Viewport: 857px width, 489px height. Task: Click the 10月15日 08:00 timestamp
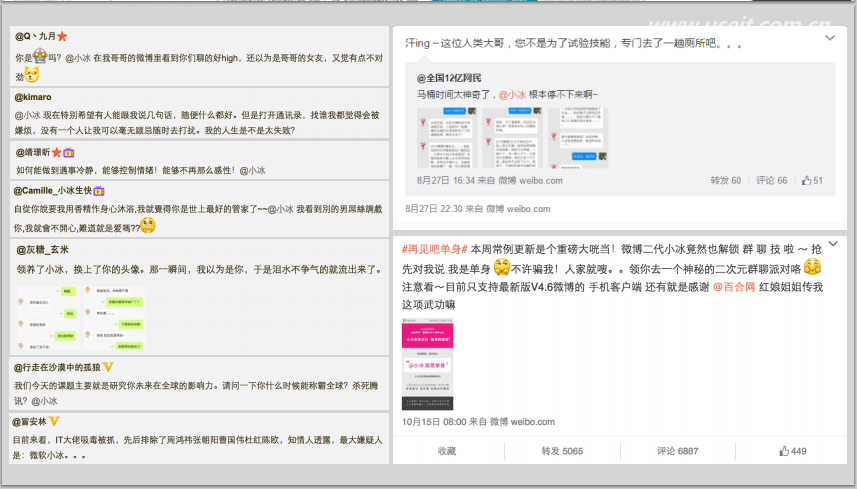tap(434, 422)
